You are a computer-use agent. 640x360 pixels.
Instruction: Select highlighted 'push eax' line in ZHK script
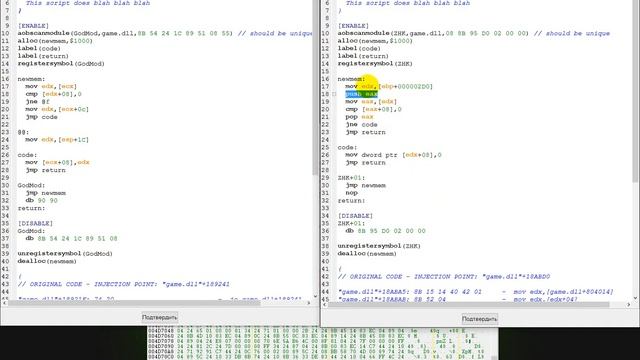[x=361, y=94]
